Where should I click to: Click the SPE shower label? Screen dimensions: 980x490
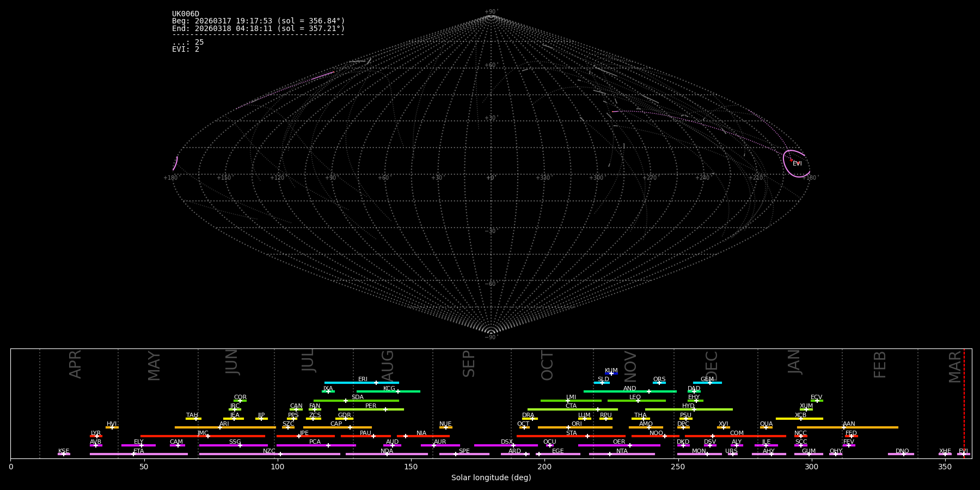464,451
